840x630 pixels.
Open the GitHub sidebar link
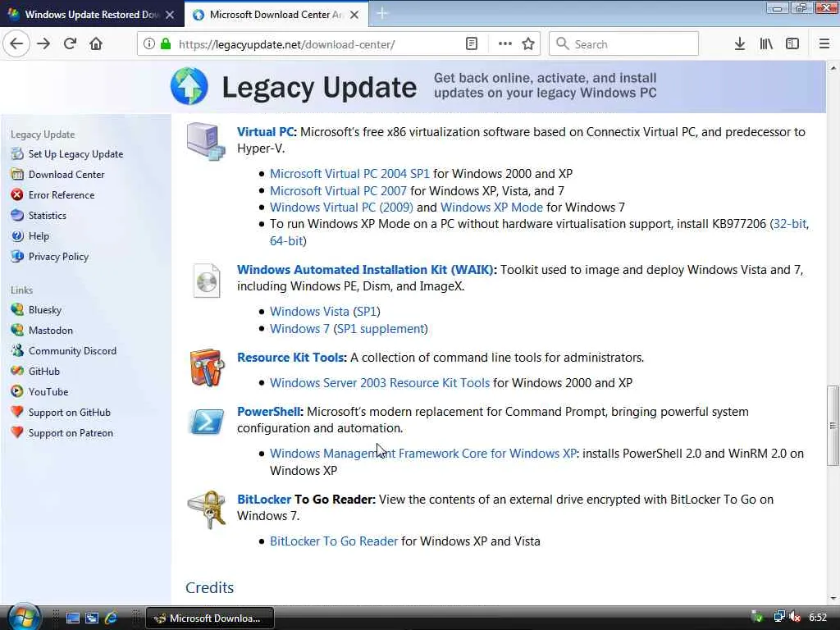[x=44, y=372]
